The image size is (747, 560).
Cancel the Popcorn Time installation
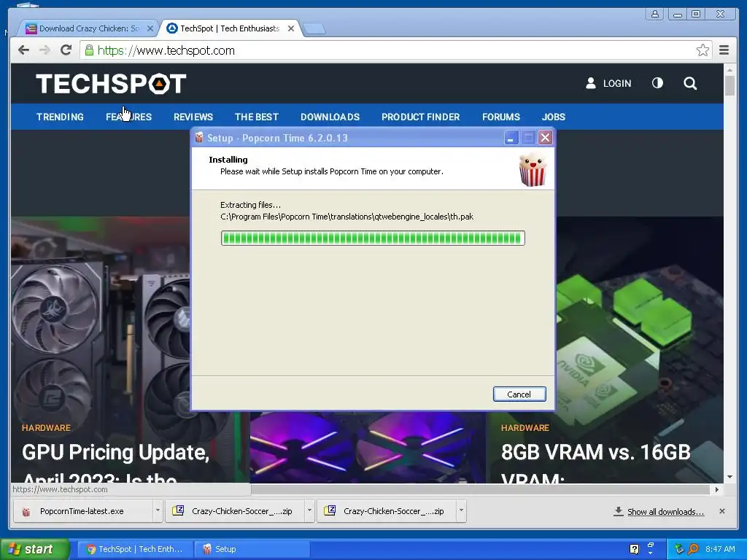click(519, 394)
